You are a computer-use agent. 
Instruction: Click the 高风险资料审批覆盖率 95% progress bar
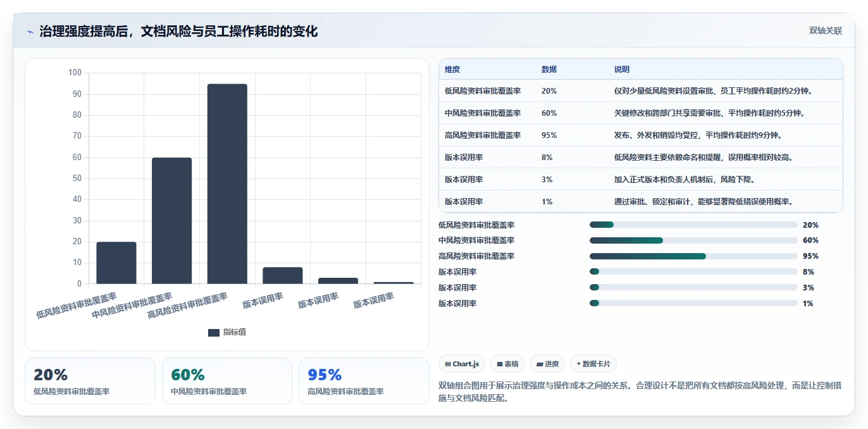[x=693, y=256]
